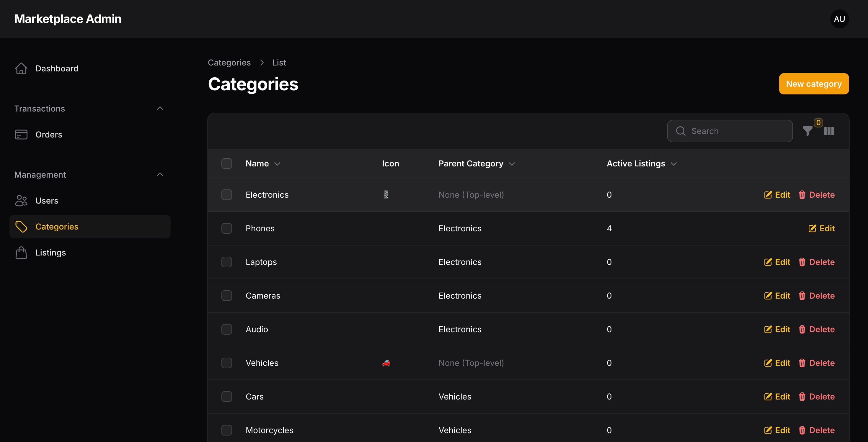This screenshot has height=442, width=868.
Task: Tick the checkbox for the Phones row
Action: [227, 229]
